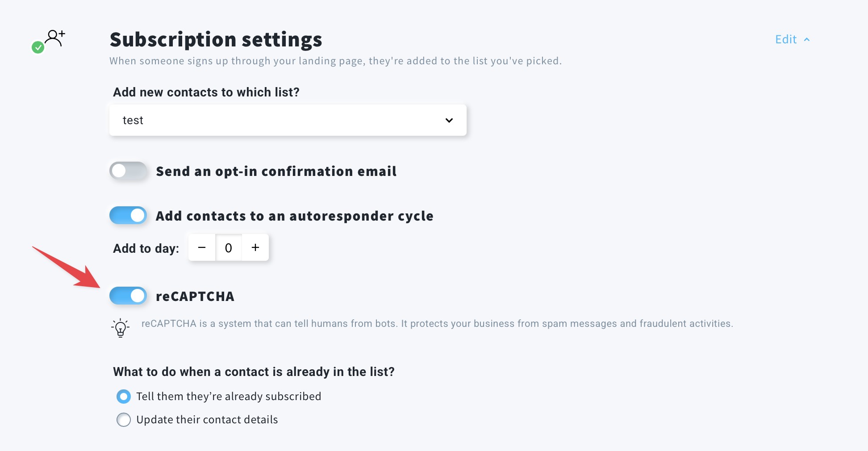Click the reCAPTCHA description tip text
Screen dimensions: 868x451
point(437,324)
